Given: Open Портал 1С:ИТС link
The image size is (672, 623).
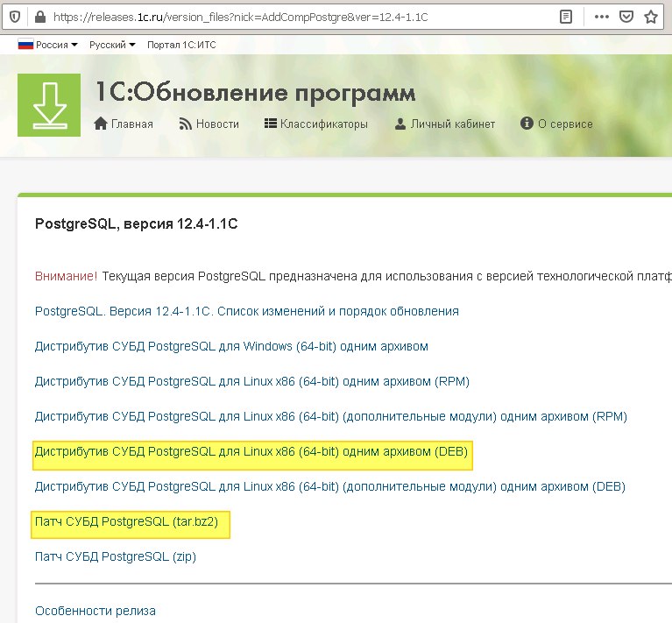Looking at the screenshot, I should click(181, 45).
